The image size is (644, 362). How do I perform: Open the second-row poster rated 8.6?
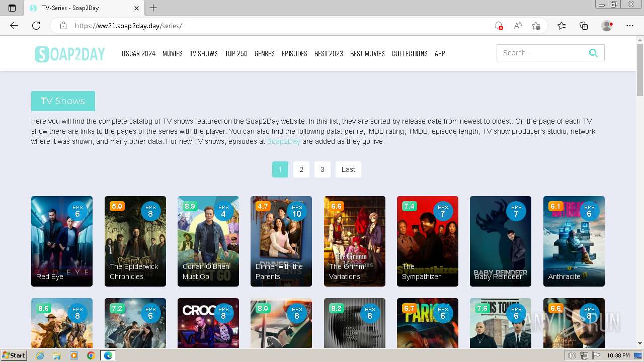click(x=62, y=323)
